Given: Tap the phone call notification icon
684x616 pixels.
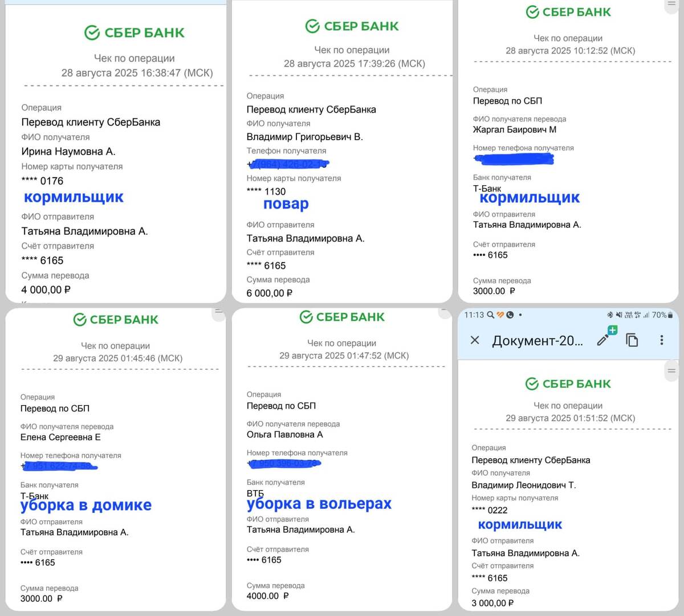Looking at the screenshot, I should click(x=510, y=315).
